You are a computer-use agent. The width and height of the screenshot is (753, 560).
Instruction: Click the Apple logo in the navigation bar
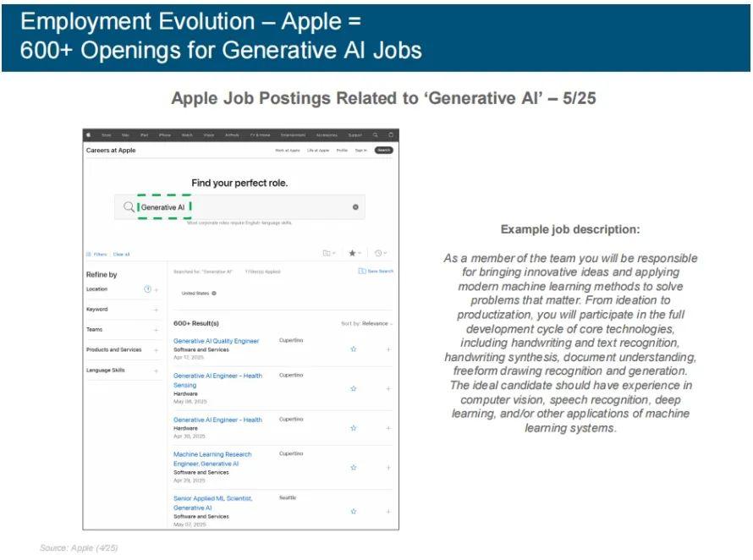[88, 135]
